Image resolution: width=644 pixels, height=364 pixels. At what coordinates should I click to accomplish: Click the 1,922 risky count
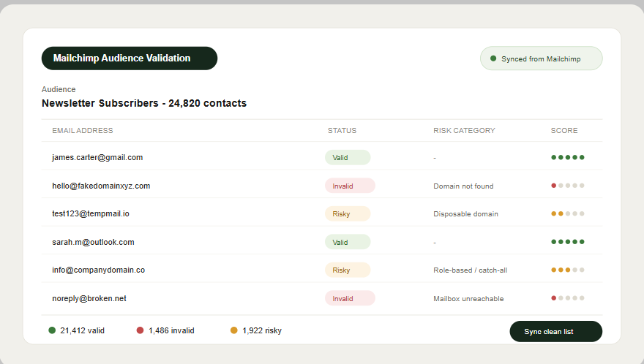[x=262, y=331]
